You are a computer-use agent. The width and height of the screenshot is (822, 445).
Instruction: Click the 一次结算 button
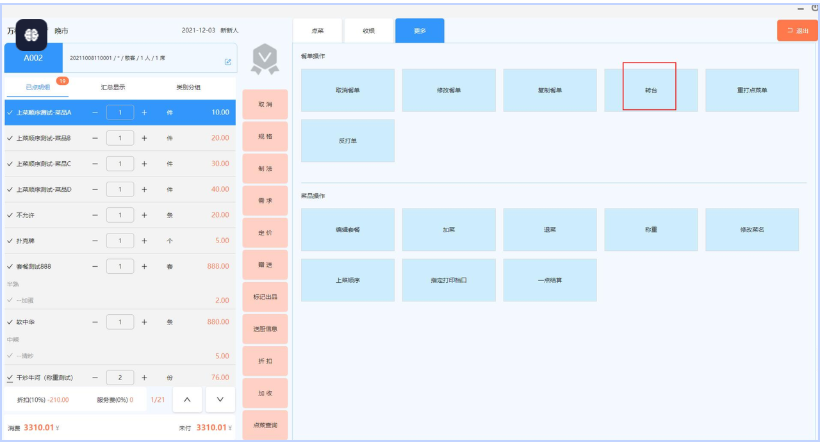click(549, 280)
